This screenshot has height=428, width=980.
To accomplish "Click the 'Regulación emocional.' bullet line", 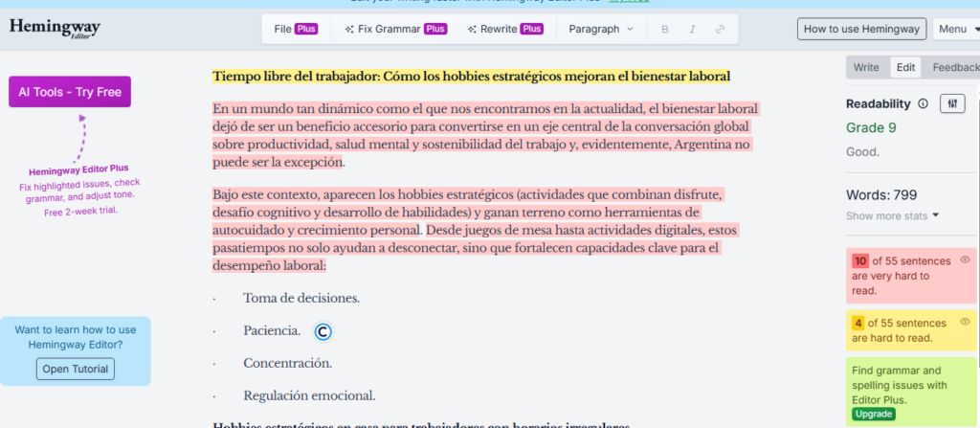I will pyautogui.click(x=309, y=395).
